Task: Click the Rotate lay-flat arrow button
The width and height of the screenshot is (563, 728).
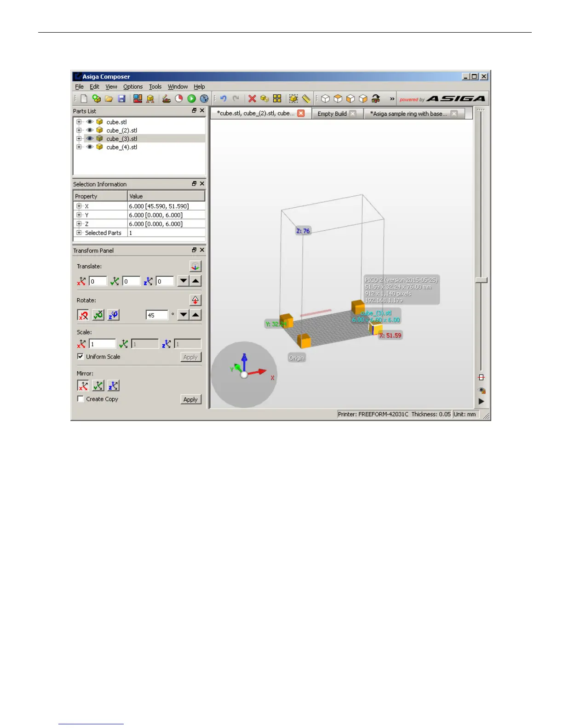Action: pyautogui.click(x=195, y=300)
